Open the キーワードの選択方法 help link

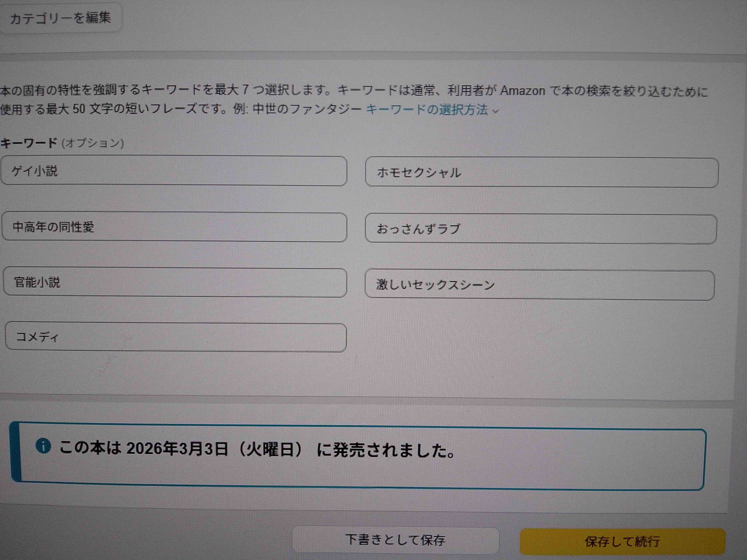point(427,110)
